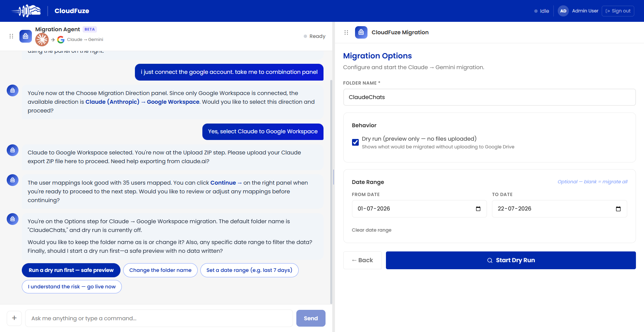Click bot avatar beside Choose Migration Direction message
Screen dimensions: 644x332
(x=12, y=90)
